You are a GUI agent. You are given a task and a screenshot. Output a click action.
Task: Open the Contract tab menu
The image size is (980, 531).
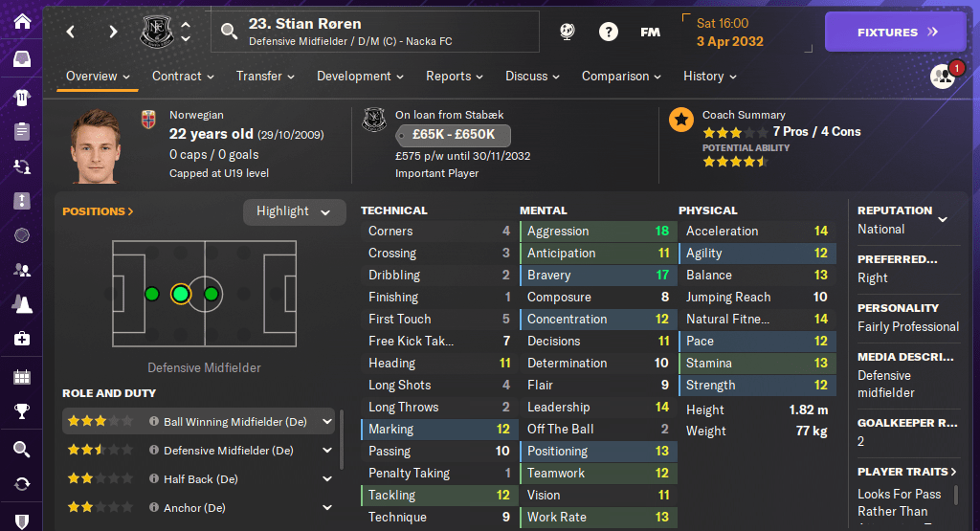(182, 77)
